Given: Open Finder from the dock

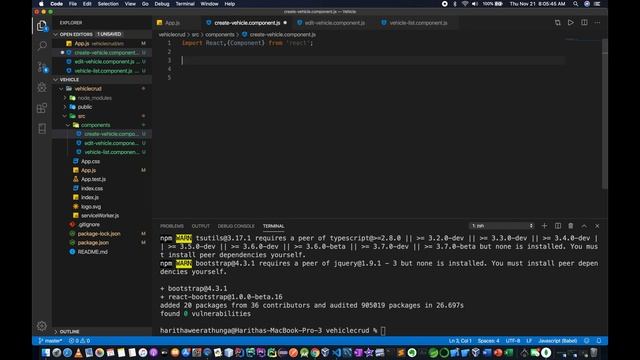Looking at the screenshot, I should coord(46,352).
